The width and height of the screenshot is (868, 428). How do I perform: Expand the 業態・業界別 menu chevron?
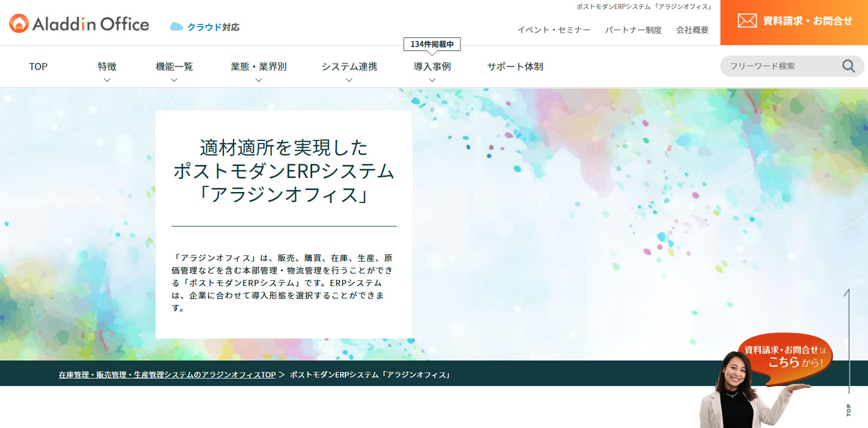(259, 80)
